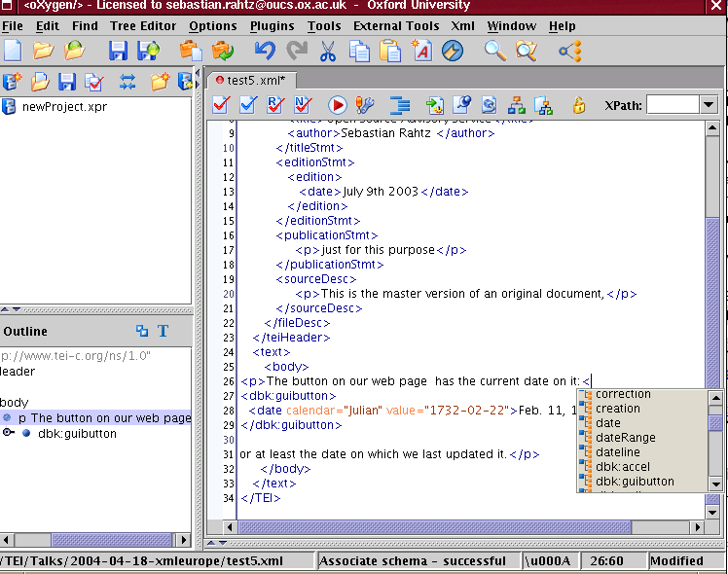Click the Undo arrow icon

pyautogui.click(x=264, y=51)
